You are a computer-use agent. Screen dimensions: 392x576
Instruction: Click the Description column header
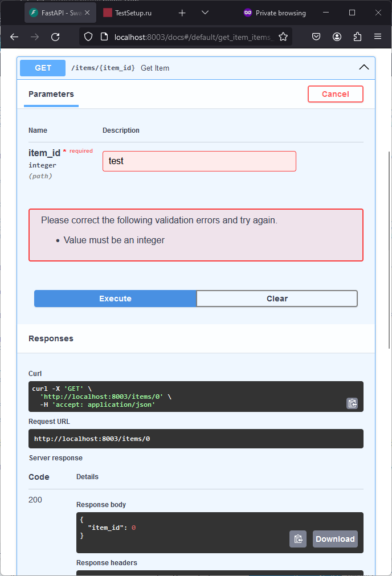coord(121,130)
